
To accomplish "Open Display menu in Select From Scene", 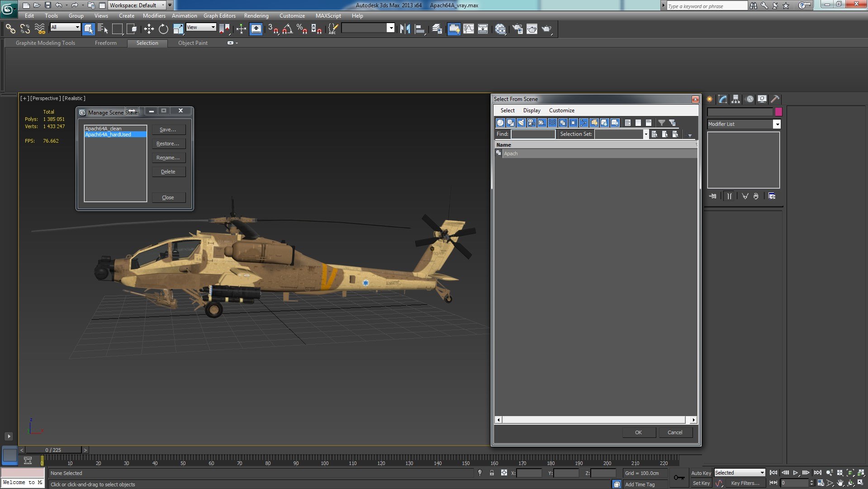I will (x=531, y=110).
